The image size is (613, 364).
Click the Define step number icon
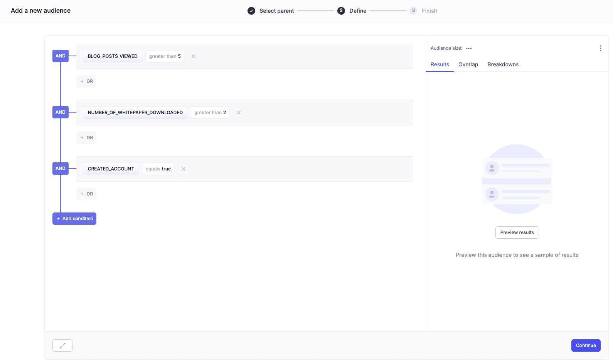(341, 11)
